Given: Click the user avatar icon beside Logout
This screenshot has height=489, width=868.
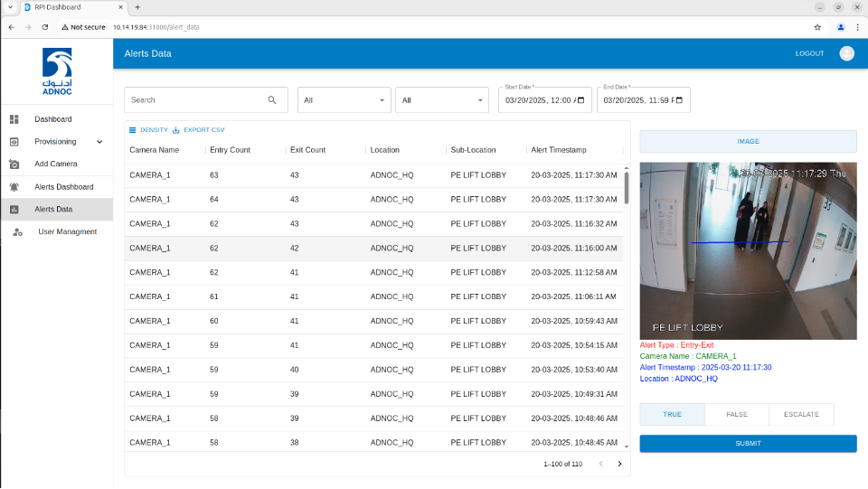Looking at the screenshot, I should 846,53.
